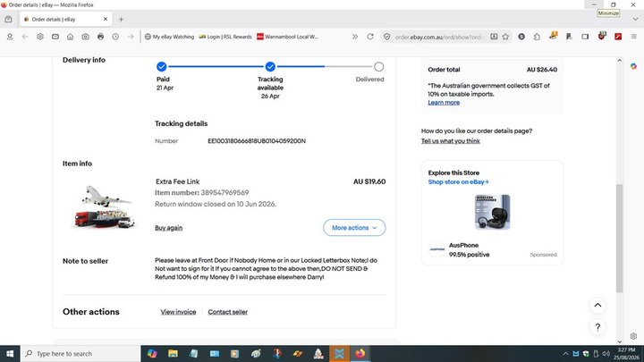
Task: Open the extensions puzzle icon
Action: coord(537,37)
